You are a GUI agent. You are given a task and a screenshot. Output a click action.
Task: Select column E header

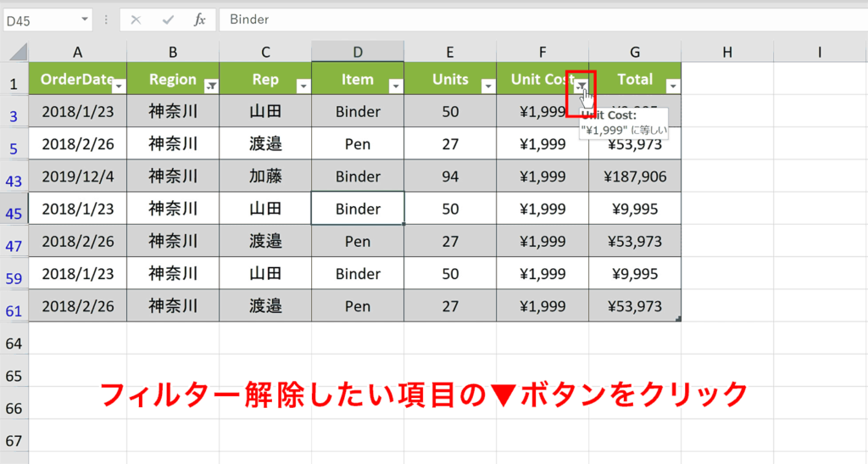[450, 52]
